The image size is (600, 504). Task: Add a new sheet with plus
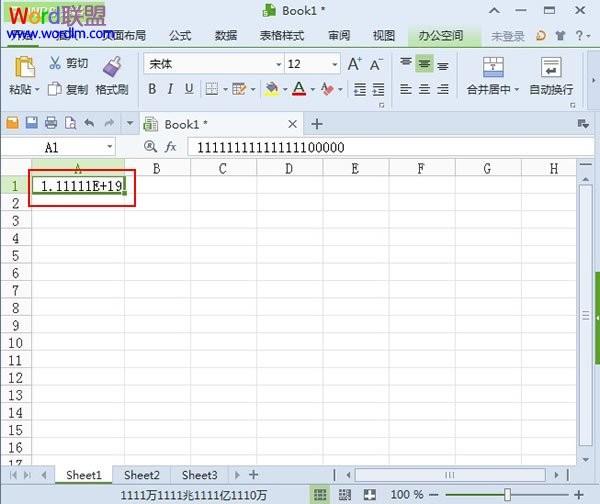point(253,475)
